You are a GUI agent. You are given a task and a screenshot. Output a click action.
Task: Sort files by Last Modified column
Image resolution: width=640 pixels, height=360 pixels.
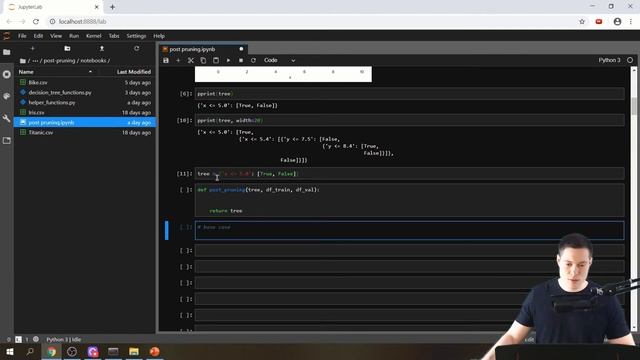point(133,72)
